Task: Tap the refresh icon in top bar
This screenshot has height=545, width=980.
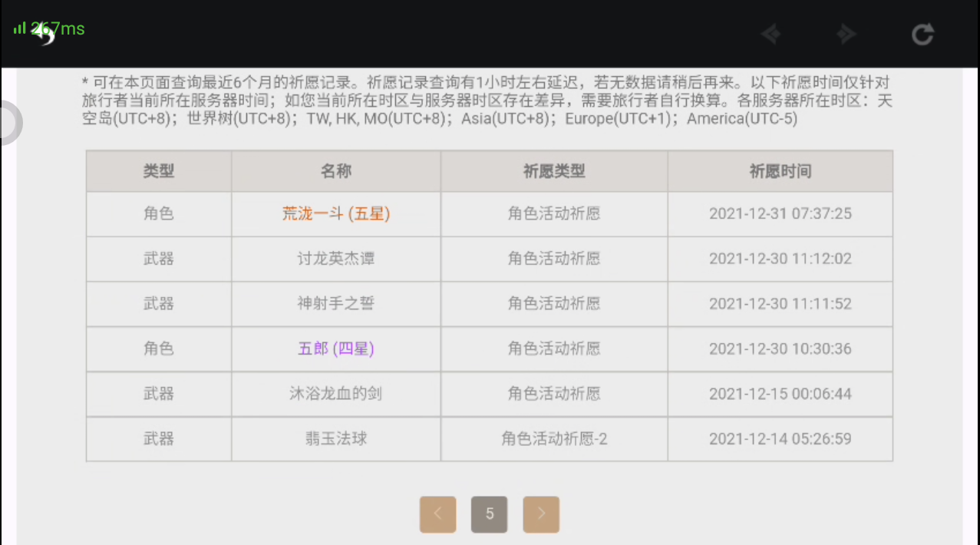Action: pos(922,34)
